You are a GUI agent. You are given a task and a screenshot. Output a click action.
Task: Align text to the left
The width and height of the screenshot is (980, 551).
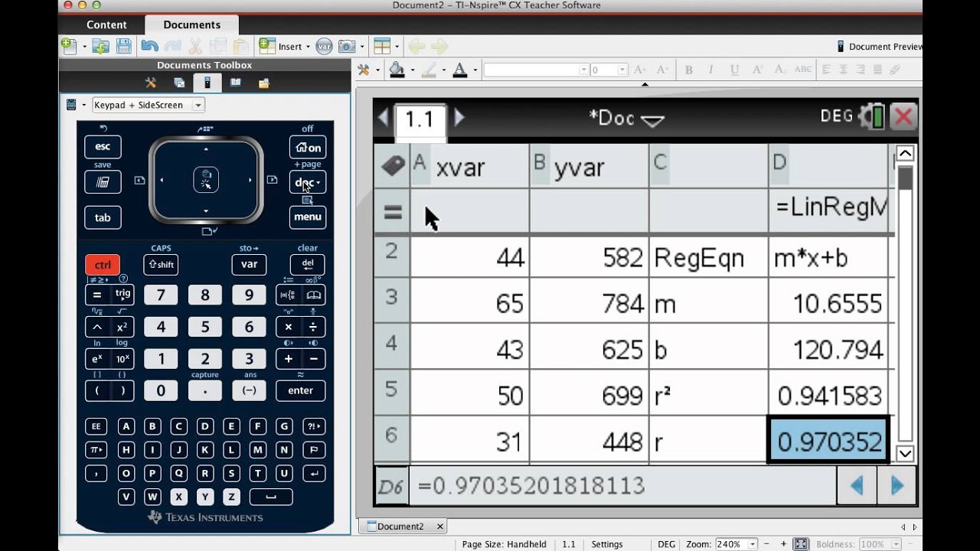[x=826, y=70]
